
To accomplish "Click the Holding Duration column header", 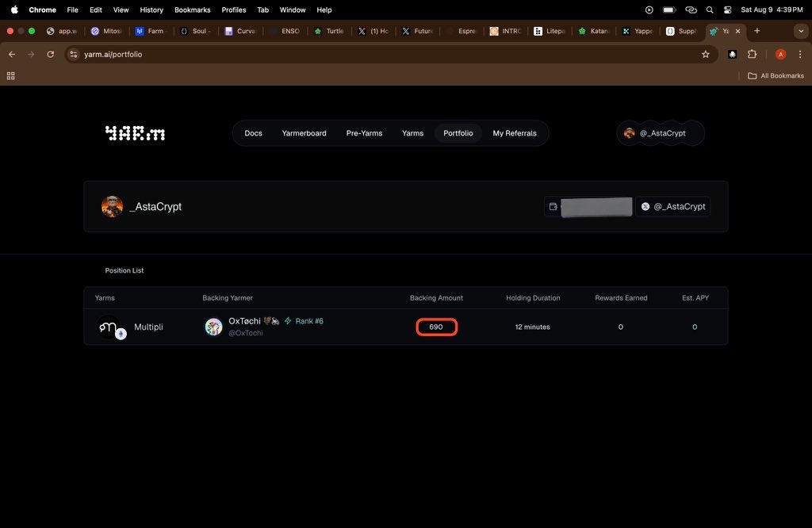I will (533, 298).
